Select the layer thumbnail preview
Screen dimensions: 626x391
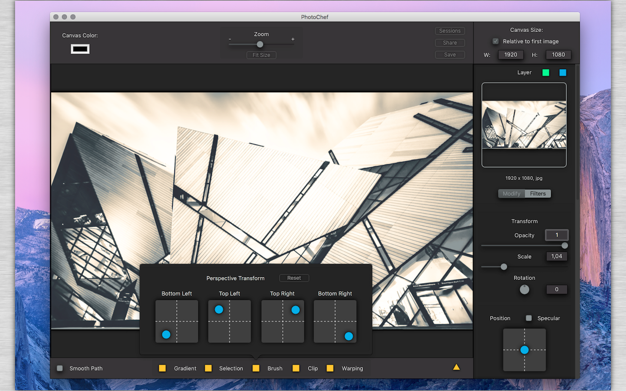[524, 125]
